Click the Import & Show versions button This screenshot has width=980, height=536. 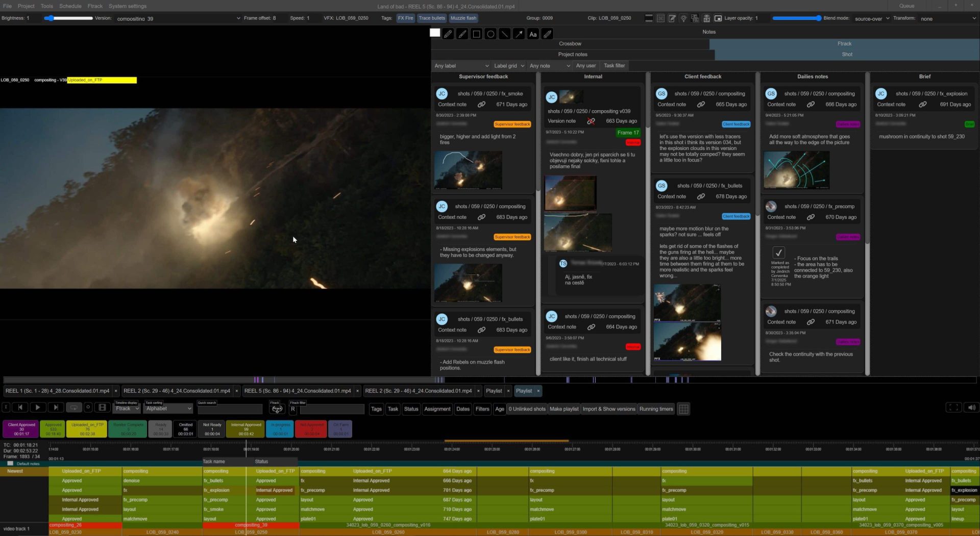608,409
